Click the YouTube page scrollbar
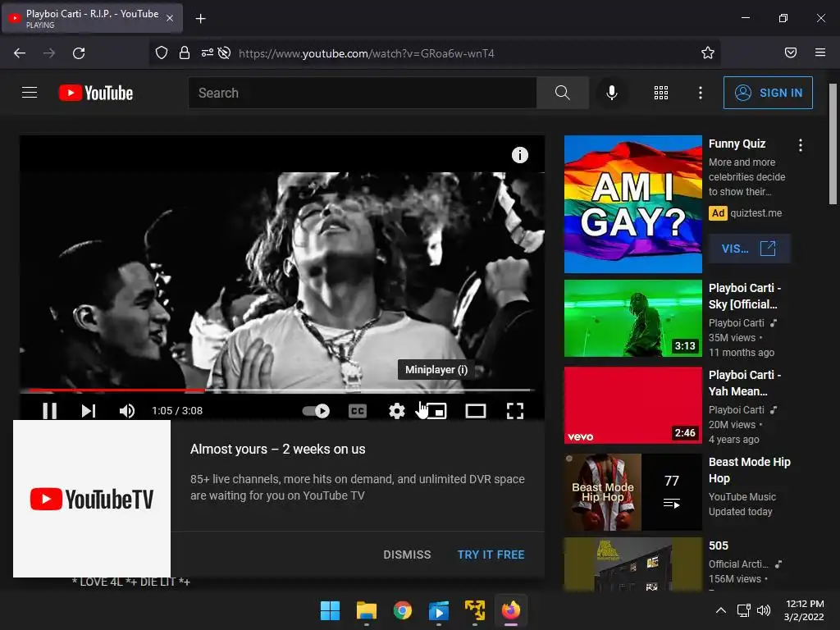This screenshot has height=630, width=840. point(833,144)
